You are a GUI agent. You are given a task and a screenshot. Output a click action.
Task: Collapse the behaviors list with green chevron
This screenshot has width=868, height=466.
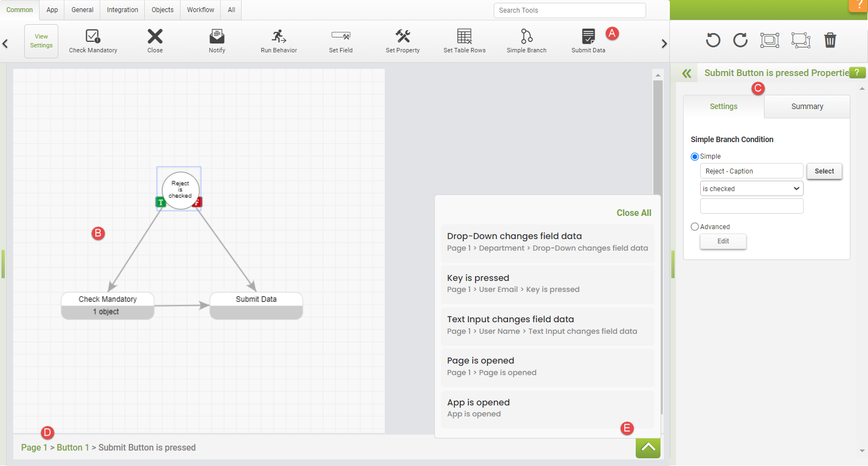point(648,448)
